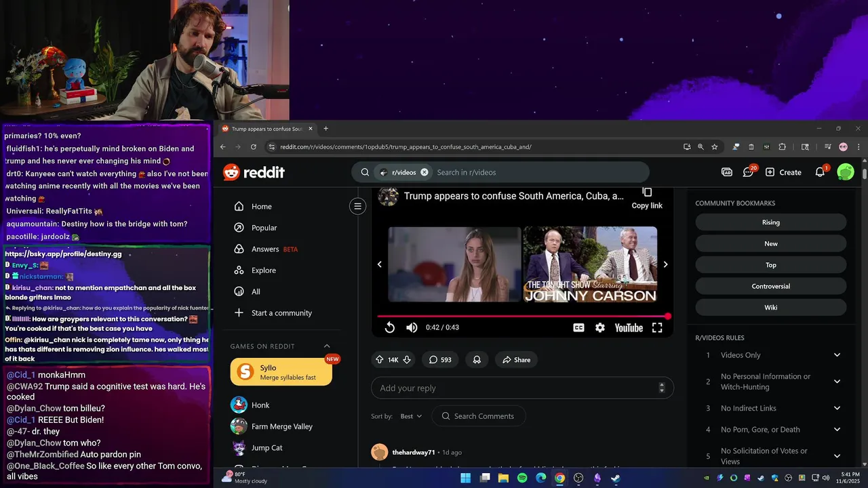Open Spotify from the taskbar
Image resolution: width=868 pixels, height=488 pixels.
[x=522, y=478]
